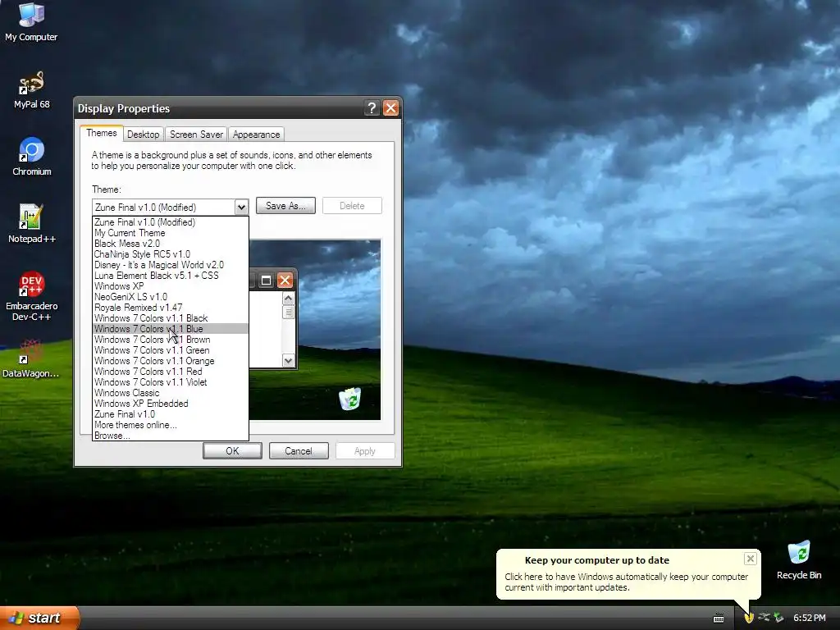This screenshot has width=840, height=630.
Task: Pick ChaNinja Style RC5 v1.0 theme
Action: click(x=171, y=254)
